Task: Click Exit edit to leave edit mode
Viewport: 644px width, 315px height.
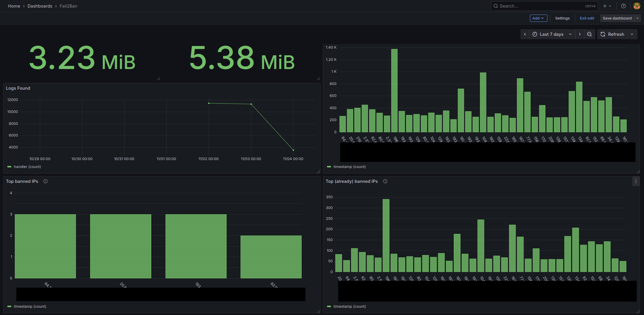Action: pos(587,18)
